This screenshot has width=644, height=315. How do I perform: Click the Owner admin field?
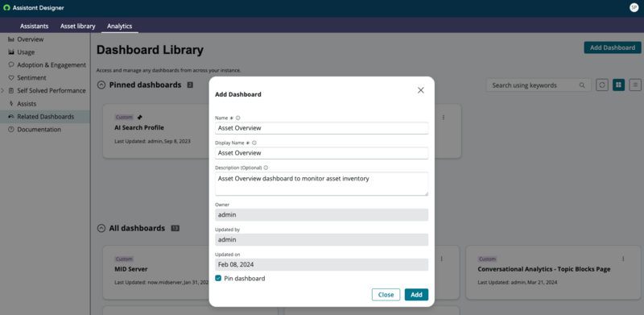point(321,214)
